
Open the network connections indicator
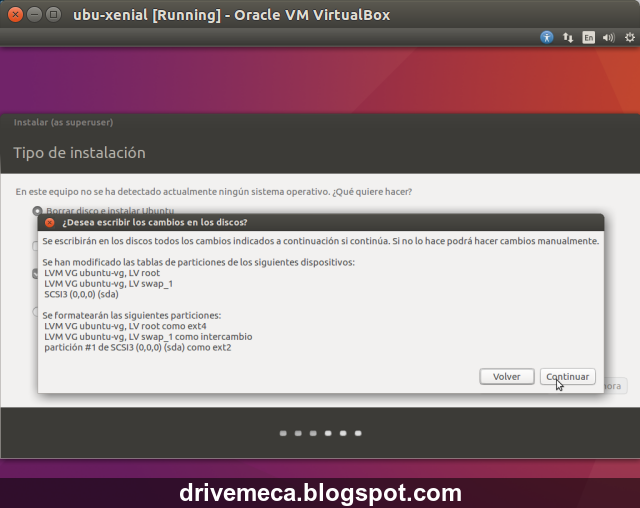568,38
